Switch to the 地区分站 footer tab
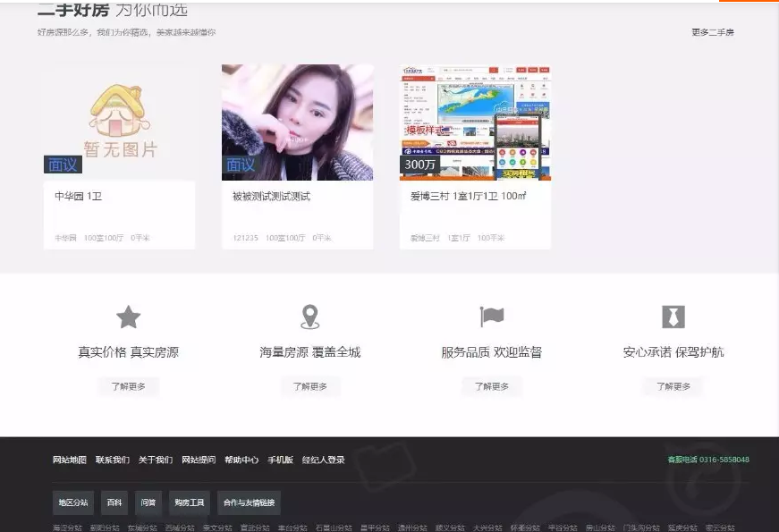The image size is (779, 532). (73, 502)
